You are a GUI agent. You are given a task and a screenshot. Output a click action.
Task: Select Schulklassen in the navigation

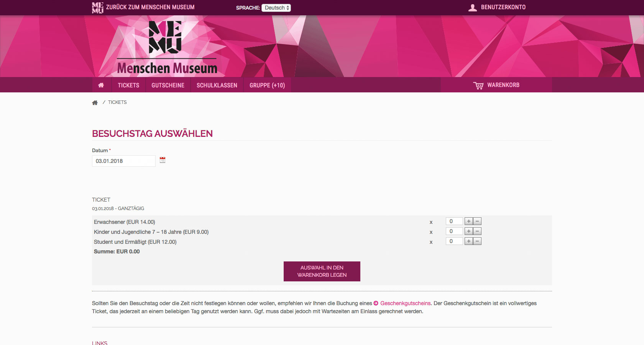click(217, 85)
